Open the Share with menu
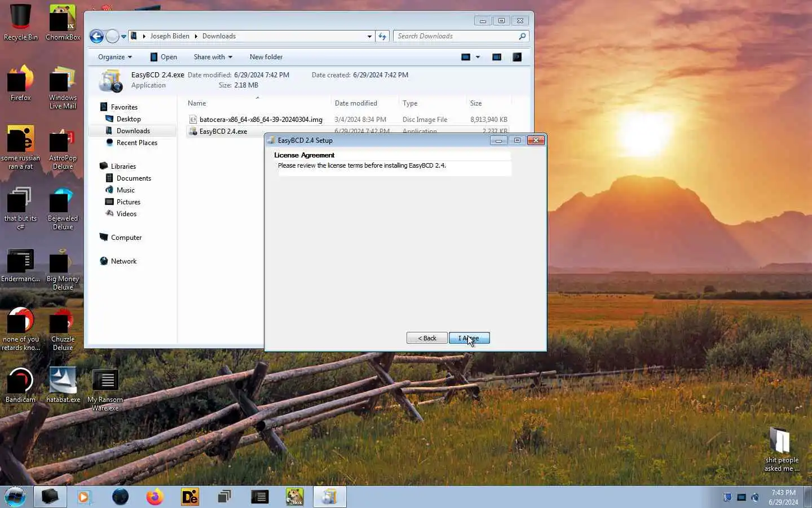This screenshot has height=508, width=812. coord(213,57)
